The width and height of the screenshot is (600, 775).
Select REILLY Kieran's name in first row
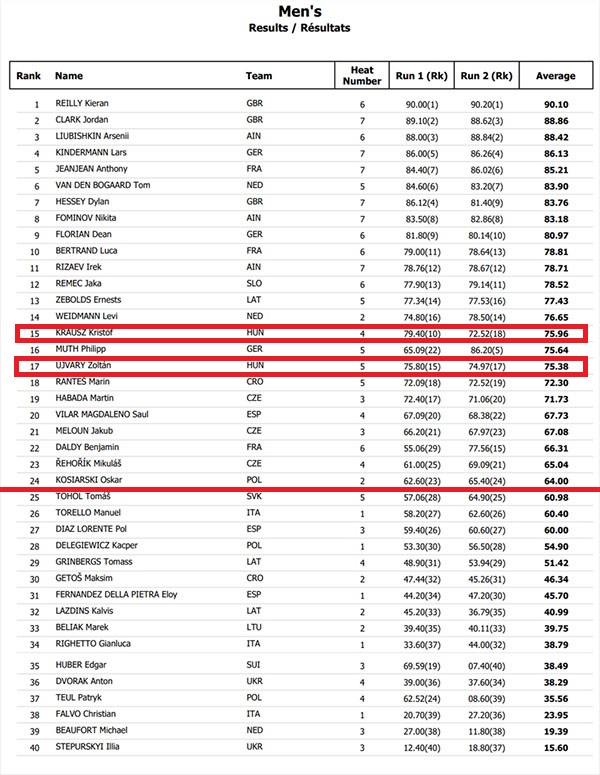pos(82,103)
